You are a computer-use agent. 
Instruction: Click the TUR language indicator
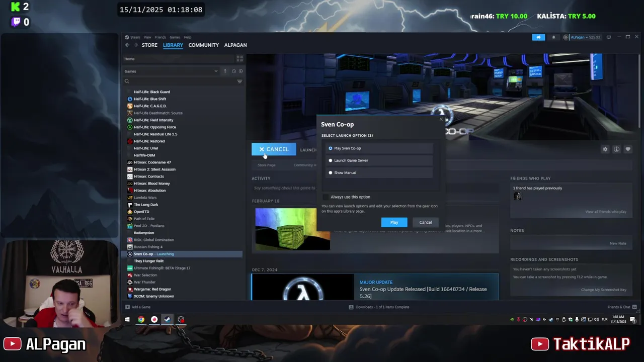click(x=604, y=319)
